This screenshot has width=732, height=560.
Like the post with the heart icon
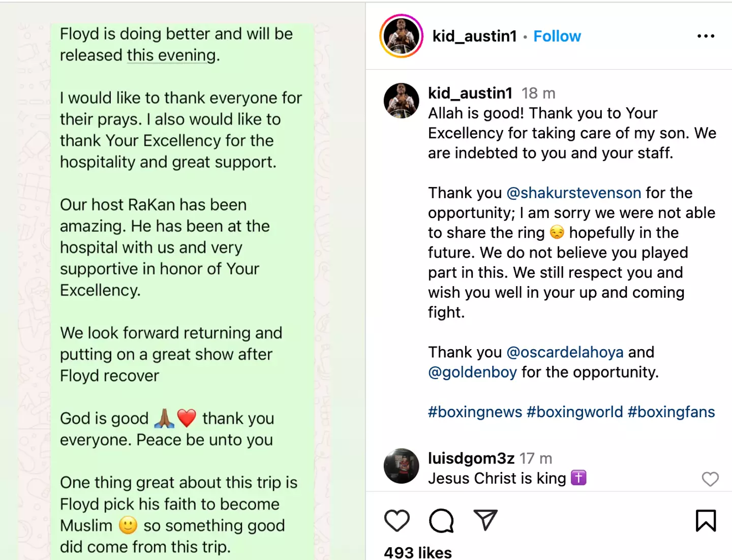tap(396, 520)
